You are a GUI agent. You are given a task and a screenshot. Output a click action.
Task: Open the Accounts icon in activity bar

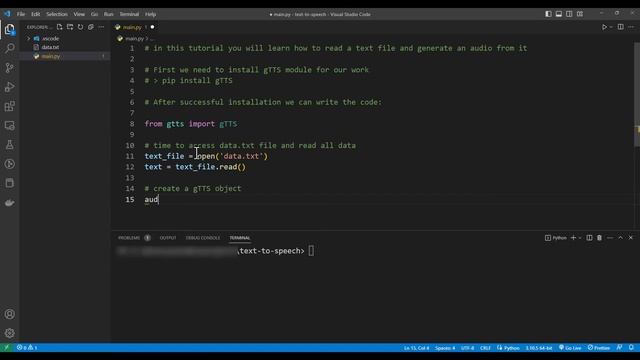coord(9,314)
